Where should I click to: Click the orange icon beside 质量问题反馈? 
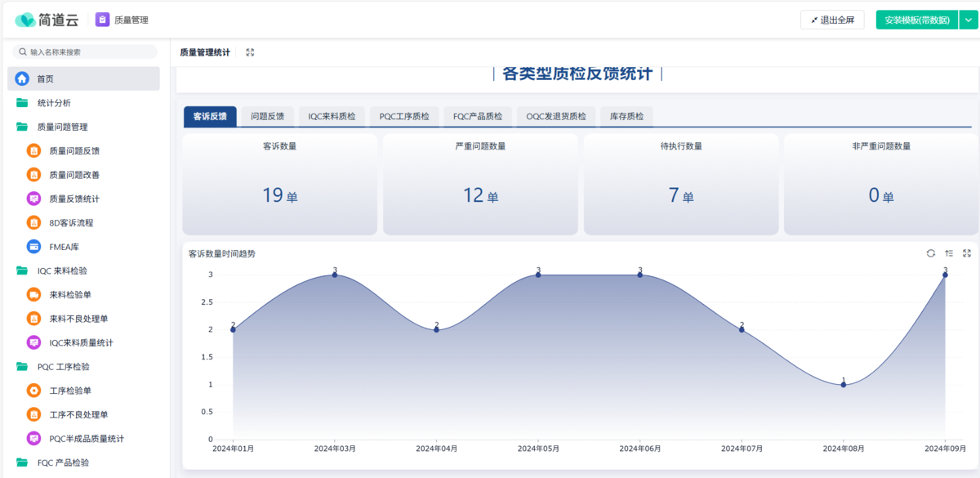33,151
